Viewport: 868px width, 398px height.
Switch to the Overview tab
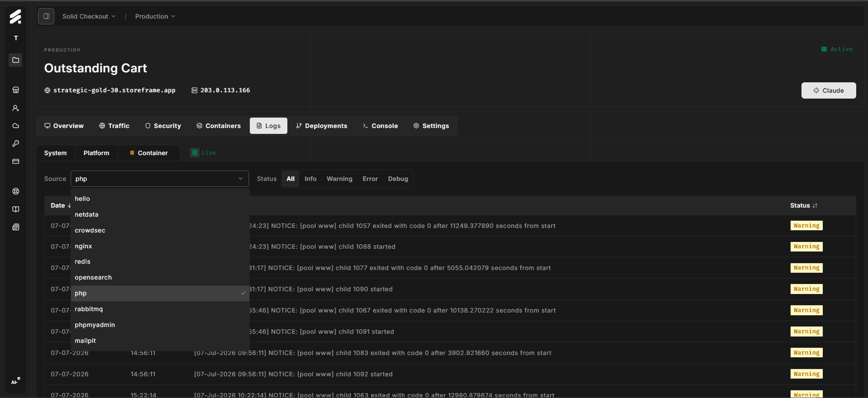tap(64, 126)
